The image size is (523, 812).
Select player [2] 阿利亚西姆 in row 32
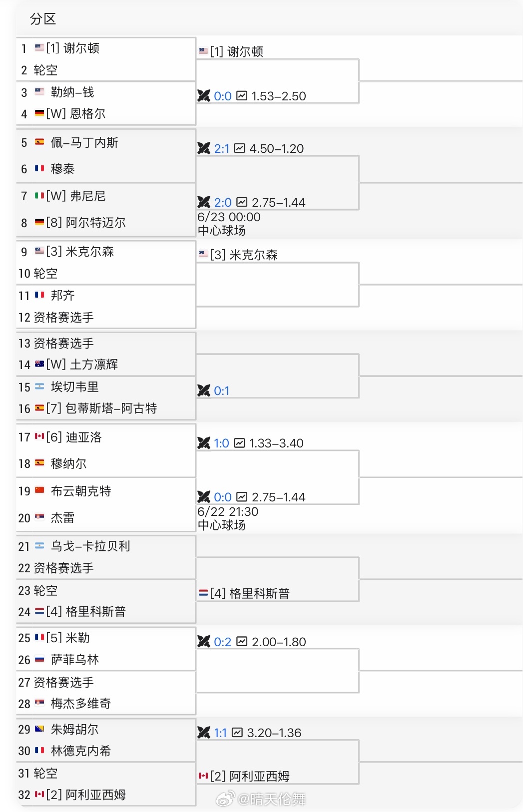tap(86, 794)
